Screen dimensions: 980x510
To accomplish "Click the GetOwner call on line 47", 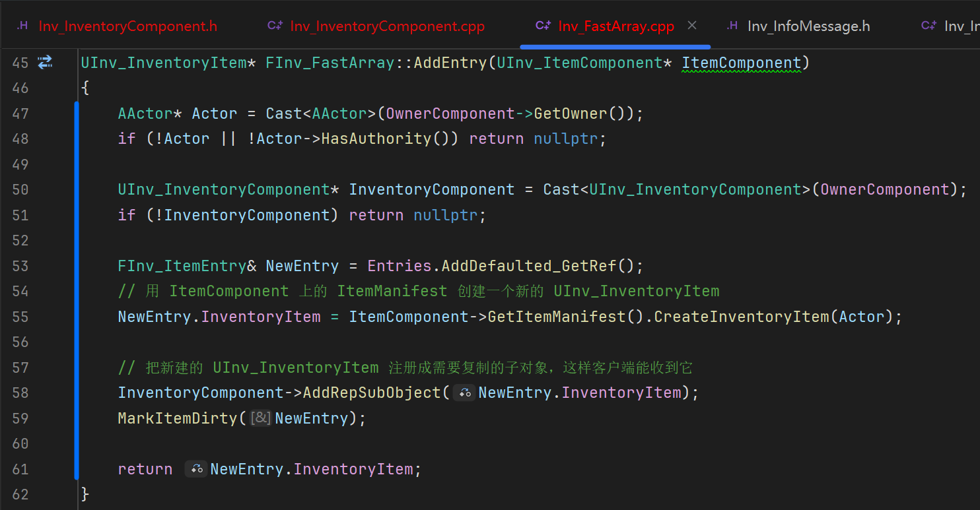I will click(571, 113).
